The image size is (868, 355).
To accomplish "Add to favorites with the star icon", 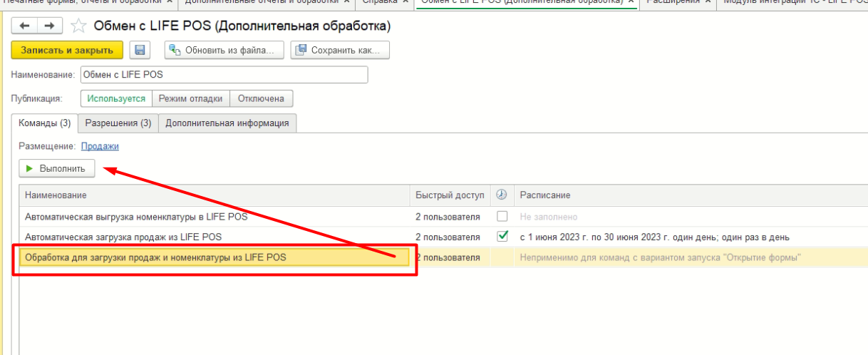I will click(x=80, y=26).
